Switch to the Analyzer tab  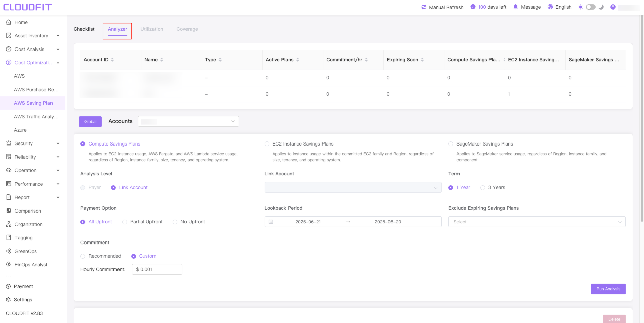point(117,29)
